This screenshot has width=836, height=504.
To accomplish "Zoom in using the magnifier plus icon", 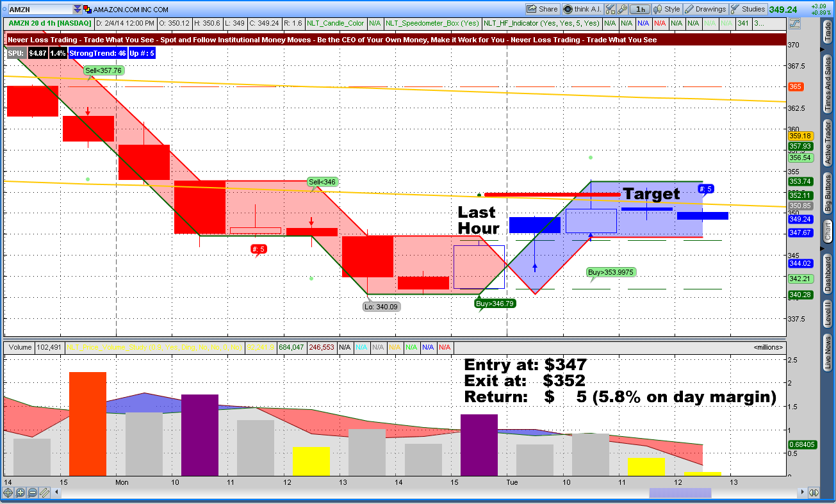I will click(x=19, y=492).
